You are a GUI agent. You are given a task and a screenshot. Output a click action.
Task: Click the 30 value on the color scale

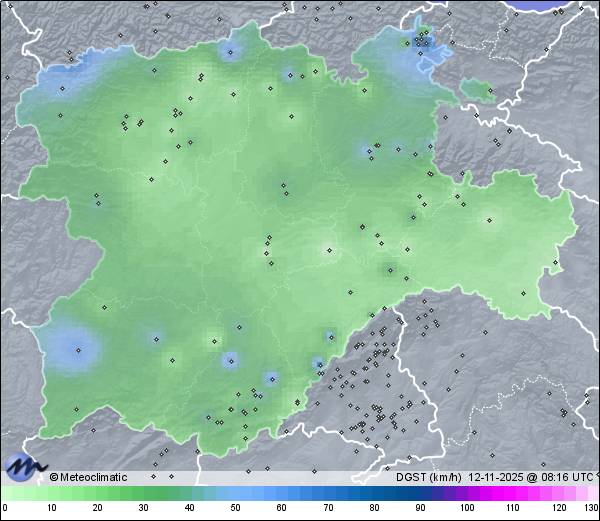click(x=143, y=508)
